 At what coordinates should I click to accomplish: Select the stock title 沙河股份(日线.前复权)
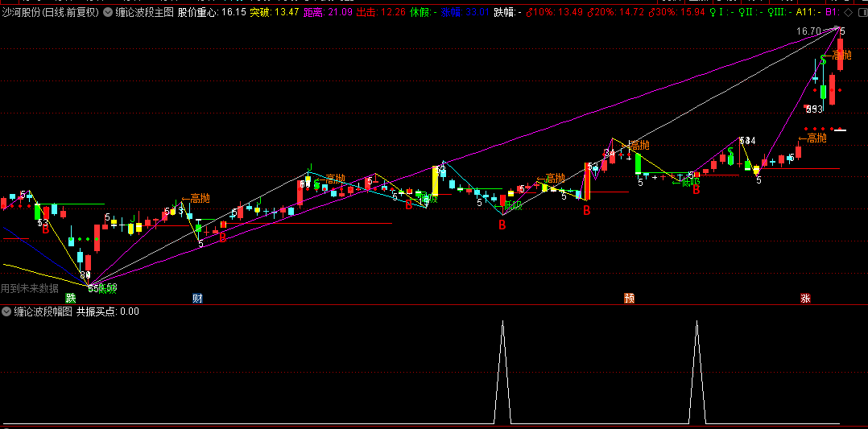(51, 11)
